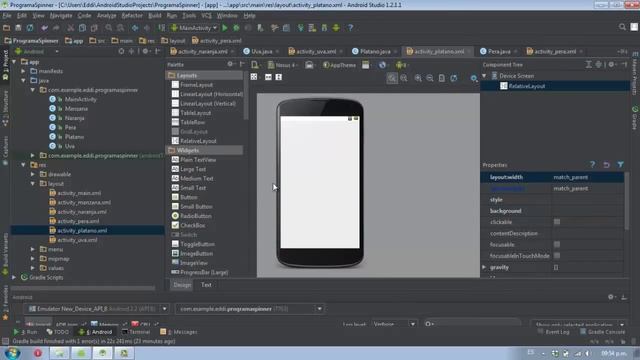Open the Terminal tool window button

(136, 332)
